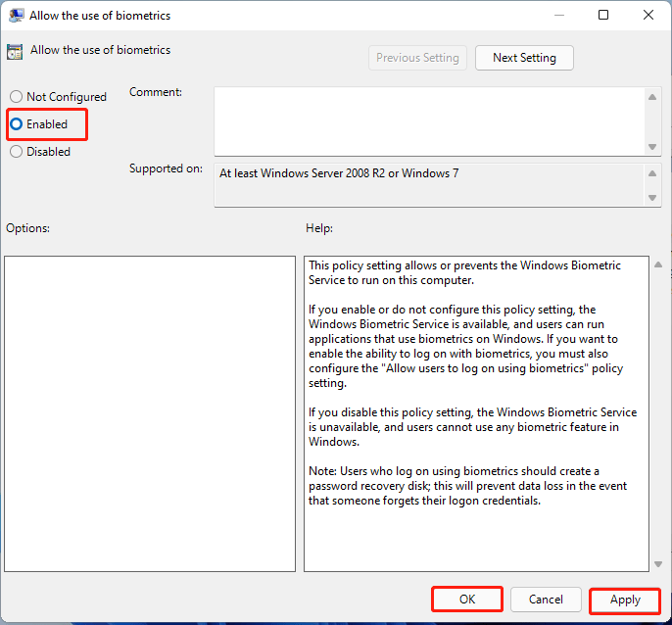
Task: Click the 'Options:' label
Action: coord(27,228)
